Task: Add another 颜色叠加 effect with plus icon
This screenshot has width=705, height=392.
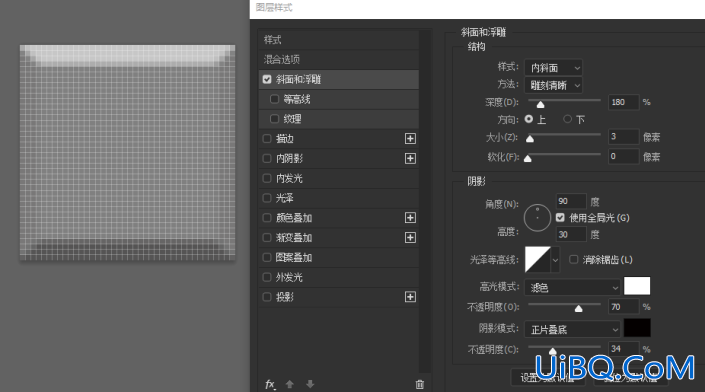Action: coord(410,218)
